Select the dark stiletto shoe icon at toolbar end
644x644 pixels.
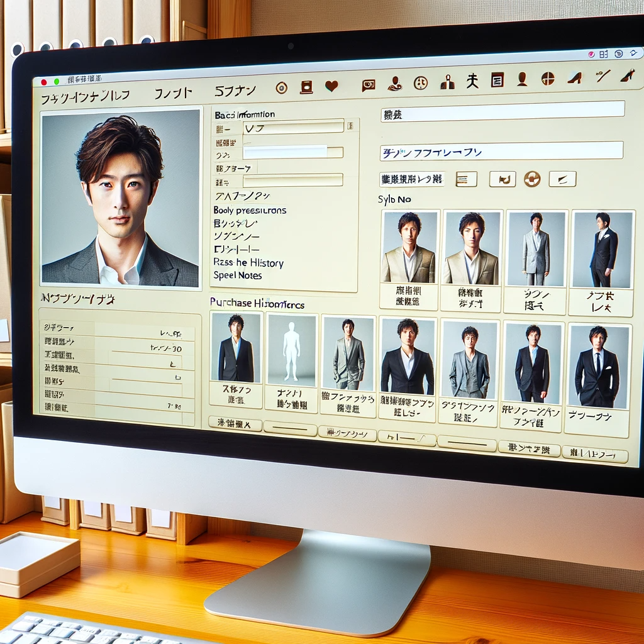(628, 75)
